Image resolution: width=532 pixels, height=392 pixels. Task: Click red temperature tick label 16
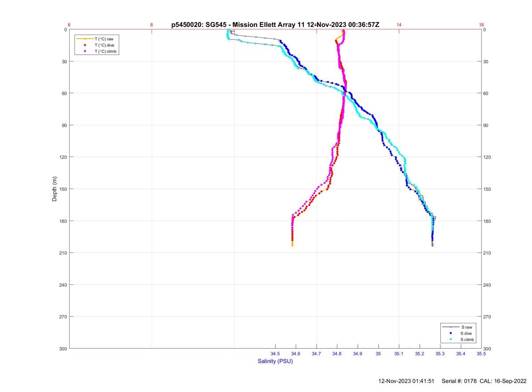coord(481,25)
